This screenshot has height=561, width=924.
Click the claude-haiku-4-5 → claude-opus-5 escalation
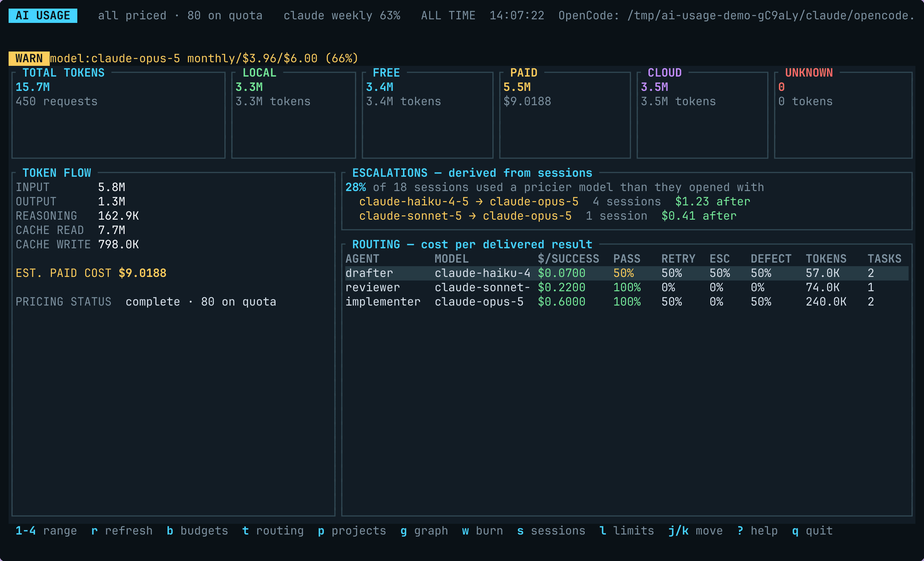(x=469, y=201)
